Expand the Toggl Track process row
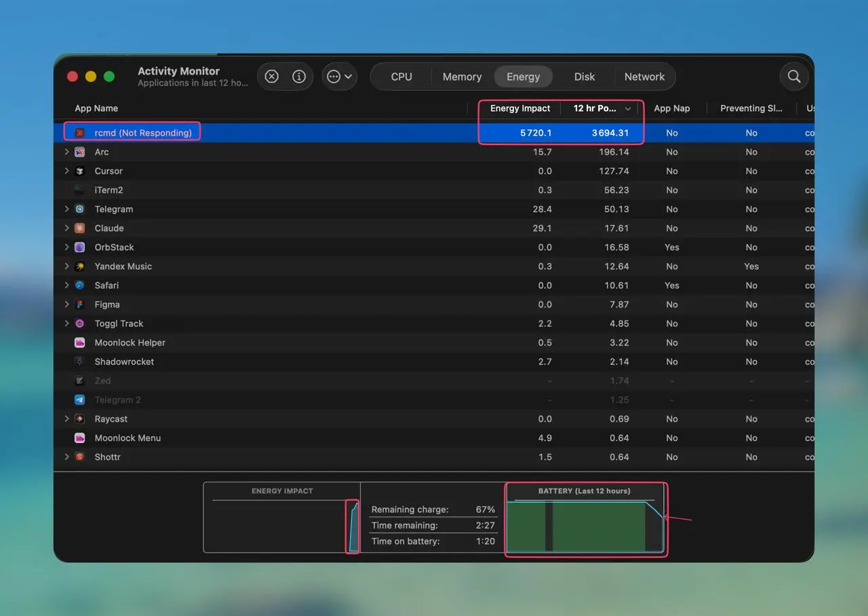868x616 pixels. coord(66,323)
